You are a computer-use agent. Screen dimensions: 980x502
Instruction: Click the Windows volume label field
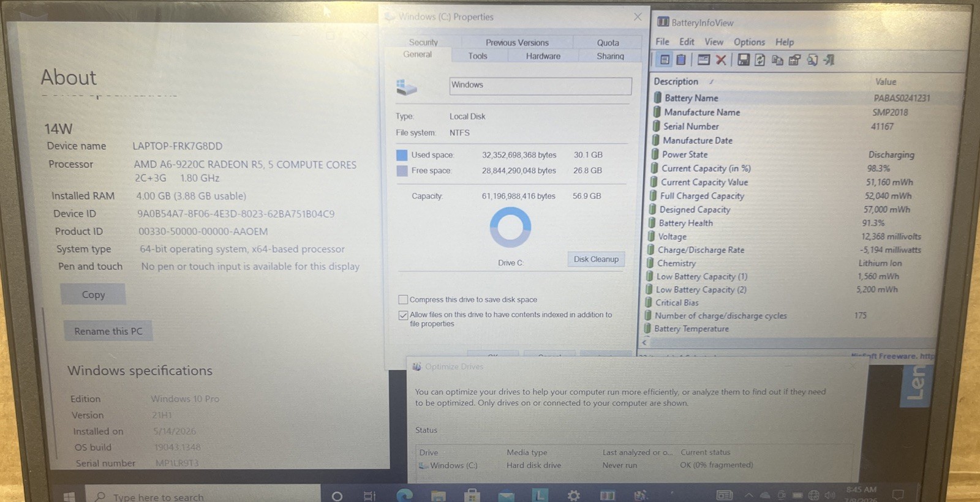pos(540,86)
